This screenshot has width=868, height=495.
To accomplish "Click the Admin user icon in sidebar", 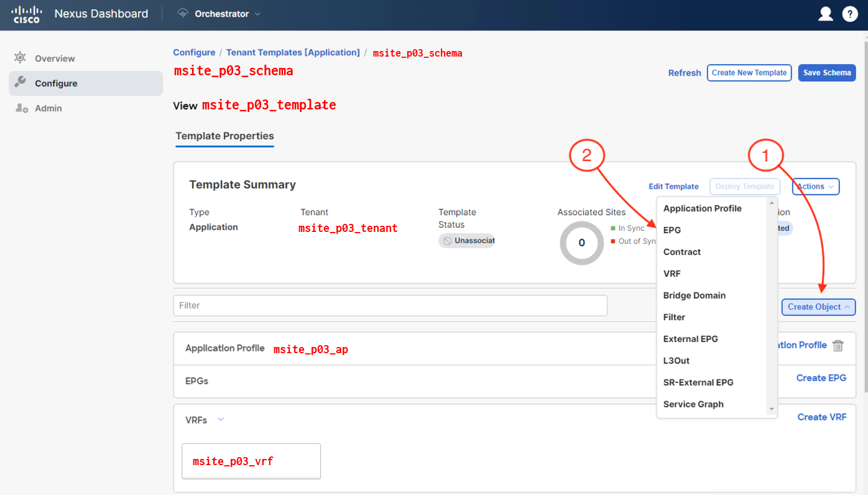I will pos(21,108).
